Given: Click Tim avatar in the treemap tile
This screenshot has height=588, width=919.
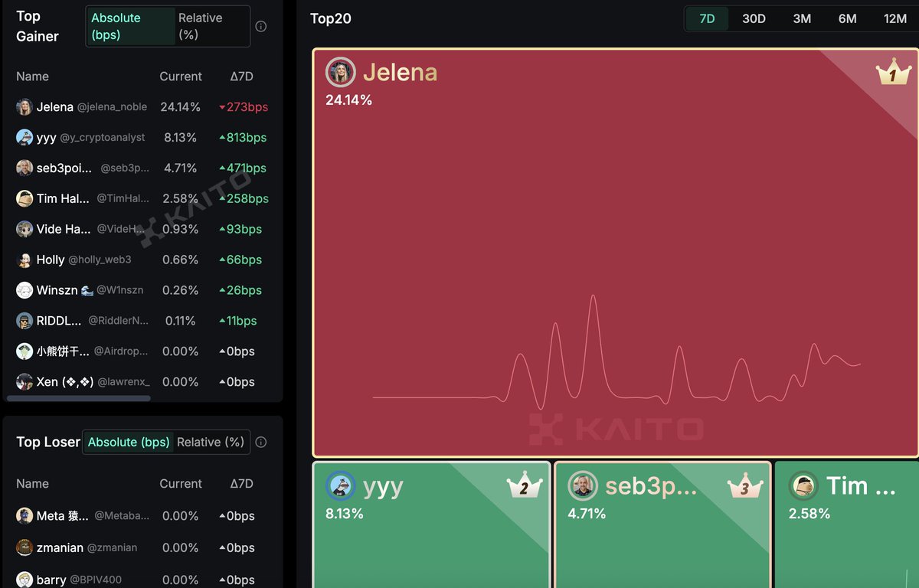Looking at the screenshot, I should point(803,486).
